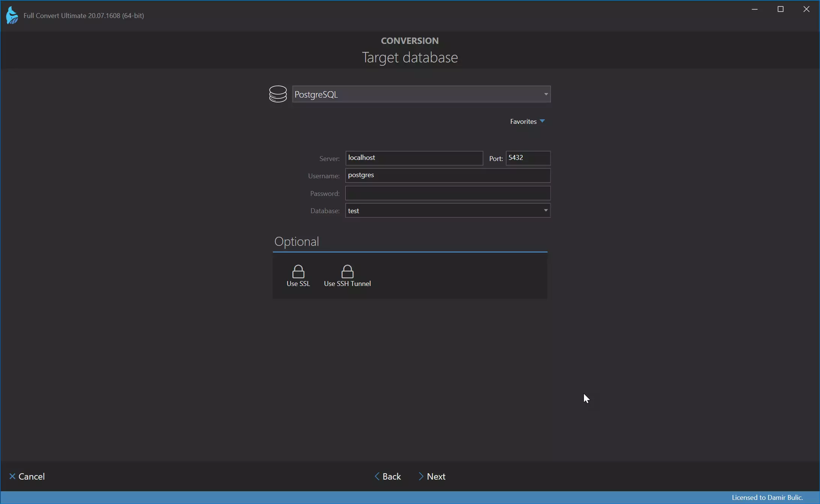Click the Use SSH Tunnel lock icon
The image size is (820, 504).
click(x=347, y=271)
